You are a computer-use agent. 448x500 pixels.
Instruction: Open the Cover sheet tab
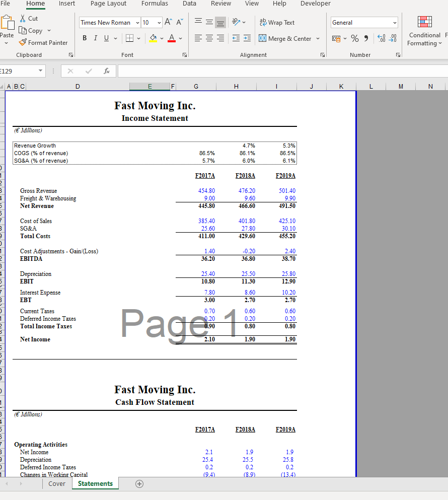click(x=57, y=484)
